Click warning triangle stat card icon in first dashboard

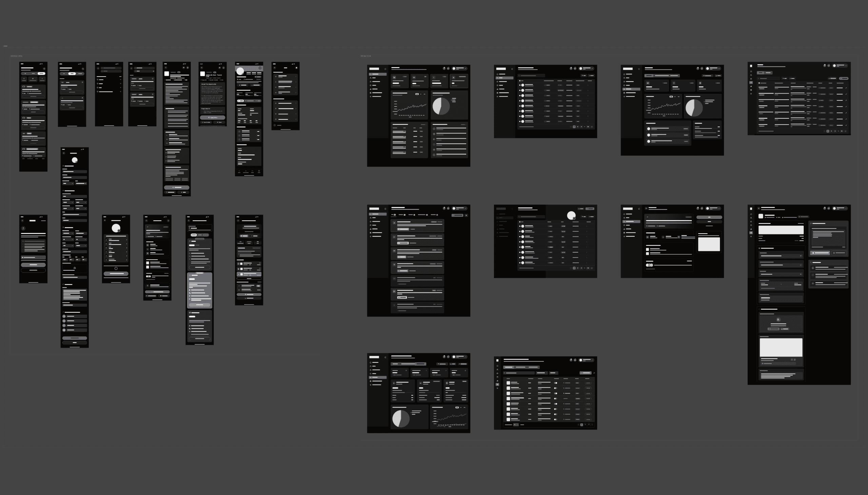tap(454, 78)
